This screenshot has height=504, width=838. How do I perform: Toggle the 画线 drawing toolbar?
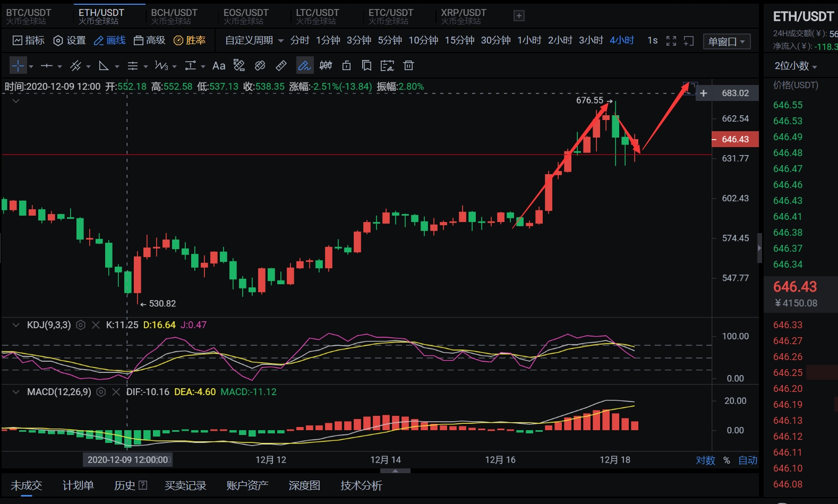click(x=109, y=40)
